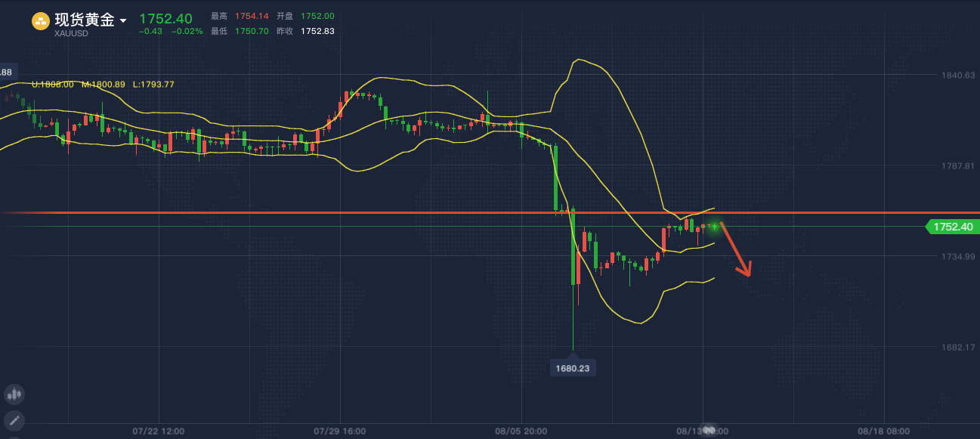Click the 昨收 label

286,31
